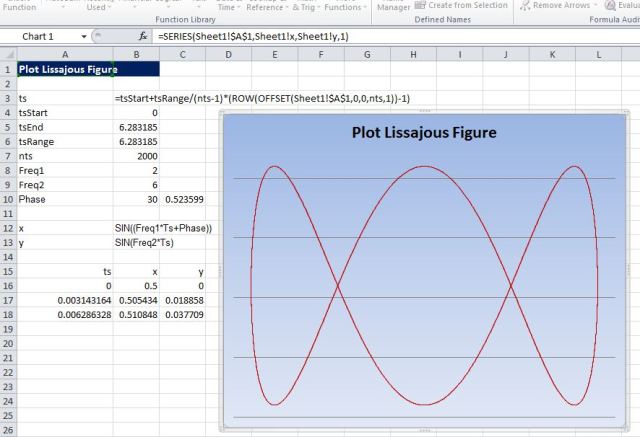
Task: Open the Name Box dropdown arrow
Action: click(82, 36)
